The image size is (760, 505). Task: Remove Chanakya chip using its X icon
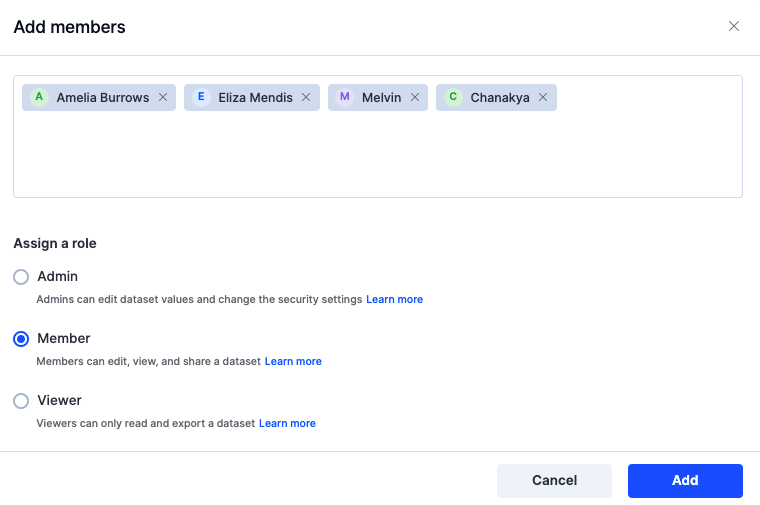click(543, 97)
